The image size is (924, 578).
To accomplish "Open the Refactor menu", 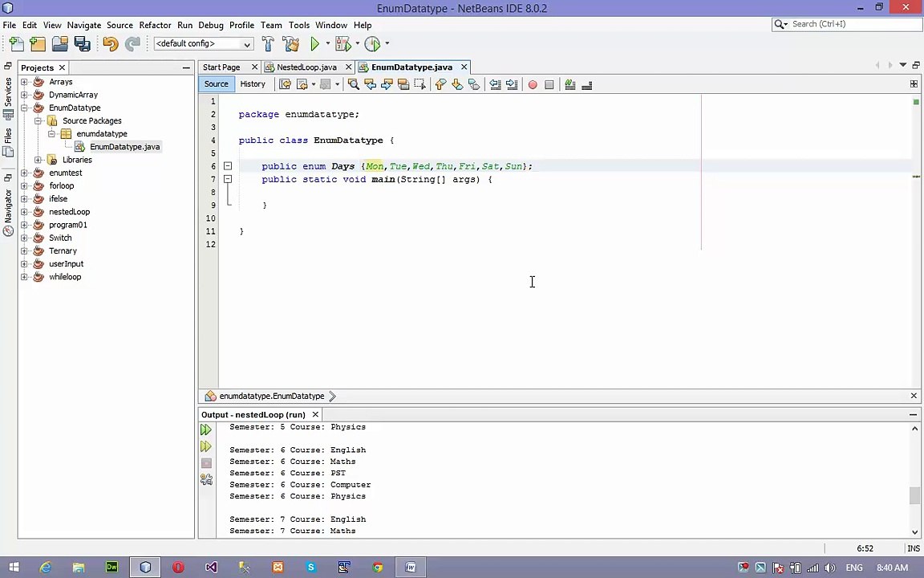I will tap(155, 25).
